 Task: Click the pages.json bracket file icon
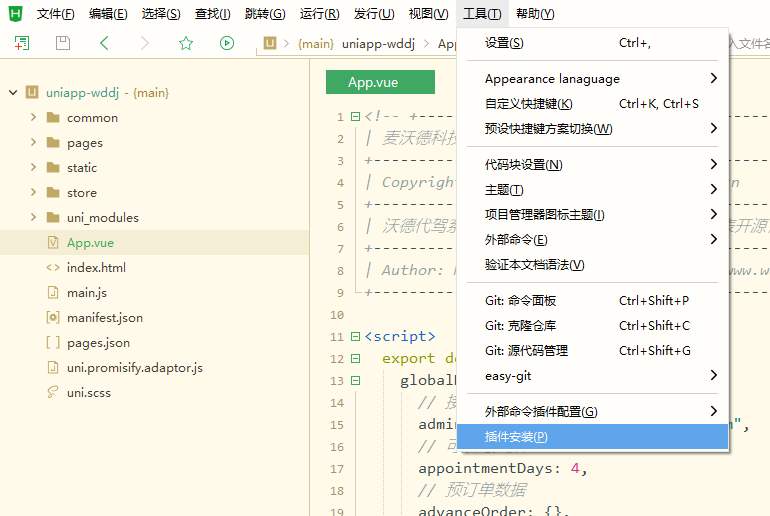pyautogui.click(x=53, y=342)
